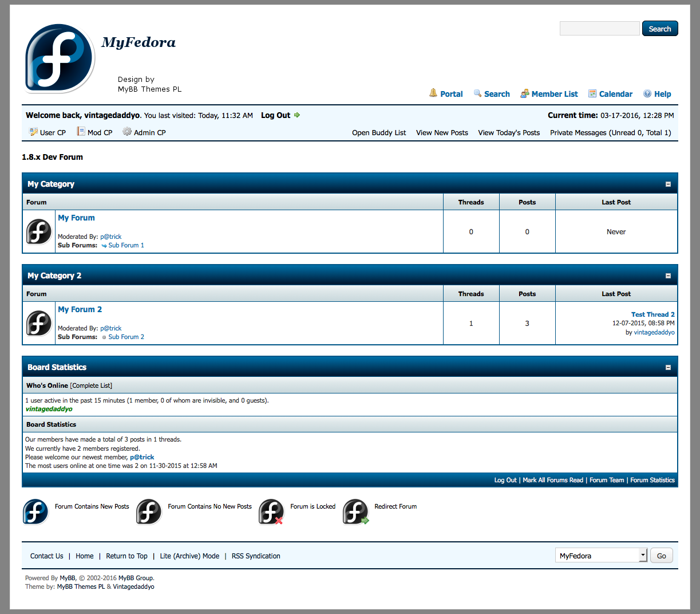Screen dimensions: 700x614
Task: Collapse the Board Statistics section
Action: [668, 368]
